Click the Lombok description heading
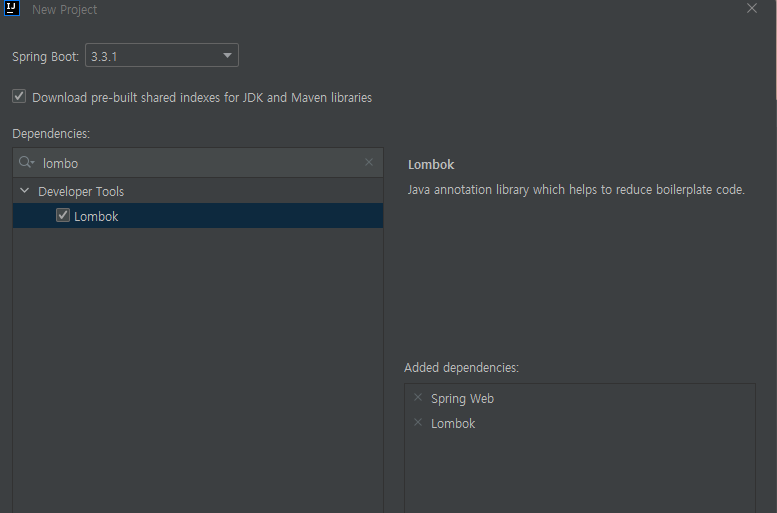This screenshot has height=513, width=777. pyautogui.click(x=431, y=165)
